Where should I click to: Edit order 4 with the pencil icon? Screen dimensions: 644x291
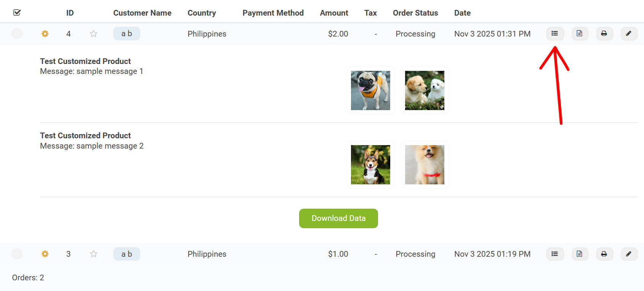coord(629,34)
